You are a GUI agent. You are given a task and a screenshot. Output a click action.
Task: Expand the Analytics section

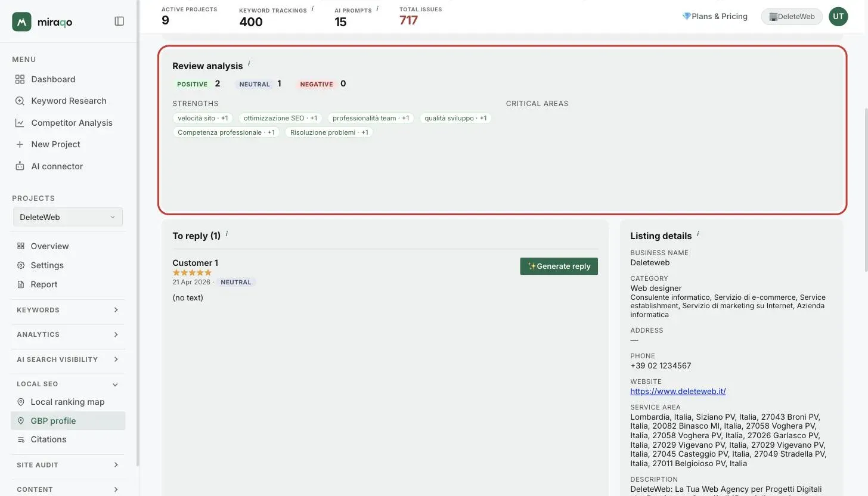pos(68,334)
